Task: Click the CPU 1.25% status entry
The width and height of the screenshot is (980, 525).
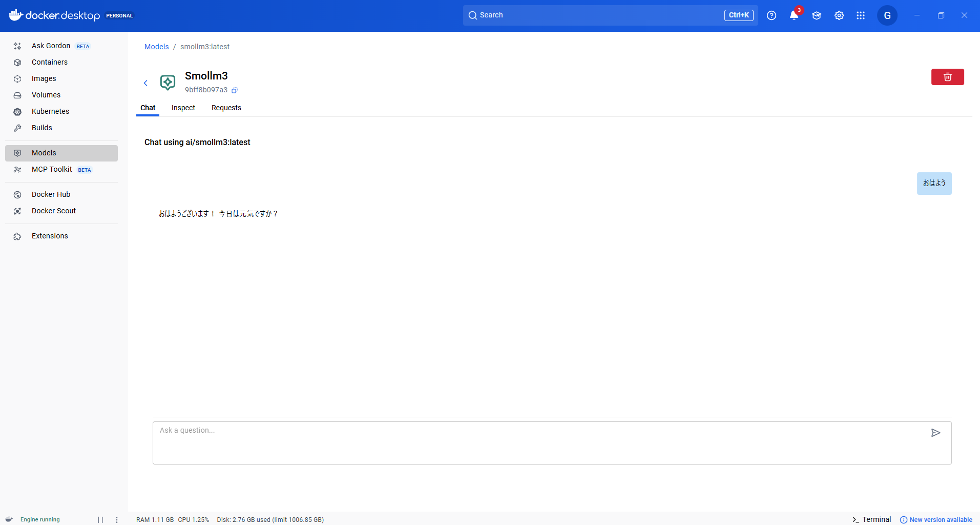Action: click(194, 519)
